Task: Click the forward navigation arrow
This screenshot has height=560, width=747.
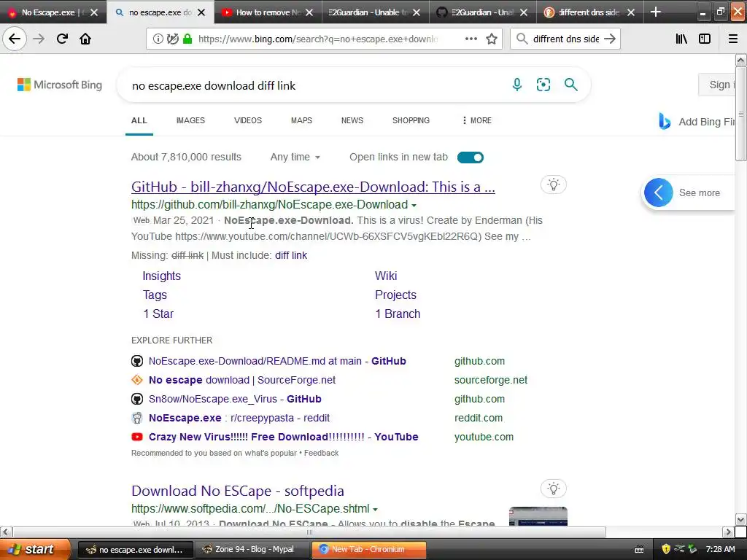Action: (39, 39)
